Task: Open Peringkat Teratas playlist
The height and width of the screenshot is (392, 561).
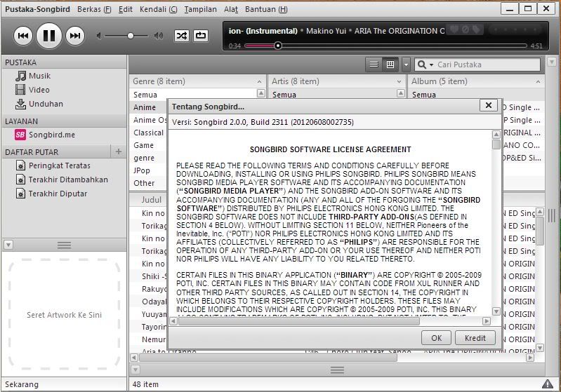Action: tap(53, 165)
